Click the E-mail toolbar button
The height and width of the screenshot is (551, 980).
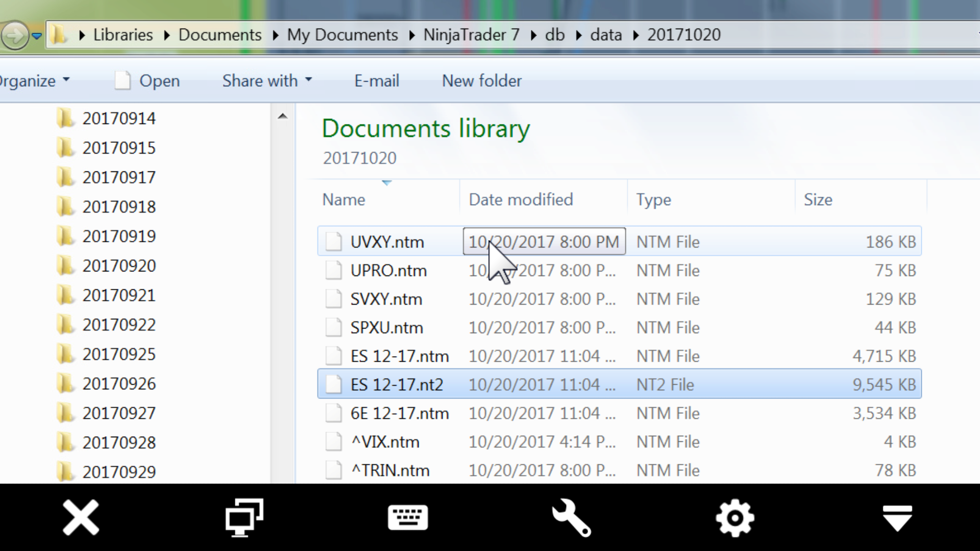point(377,81)
